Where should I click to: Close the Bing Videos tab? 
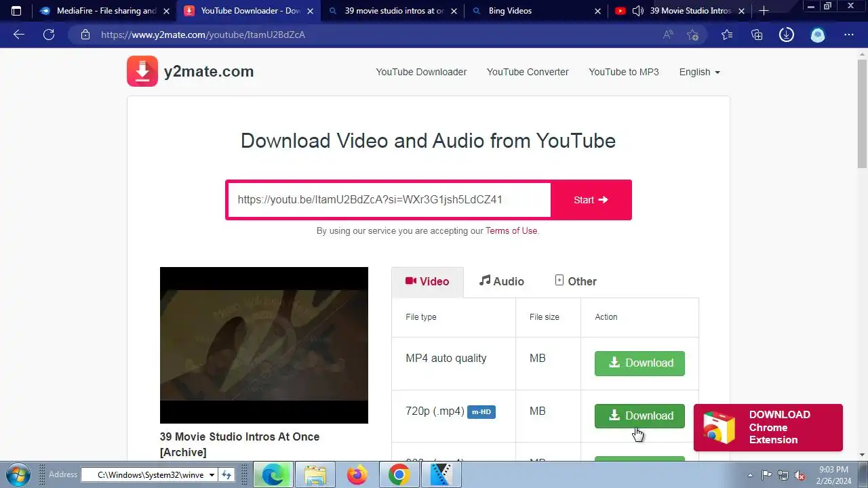pos(597,11)
